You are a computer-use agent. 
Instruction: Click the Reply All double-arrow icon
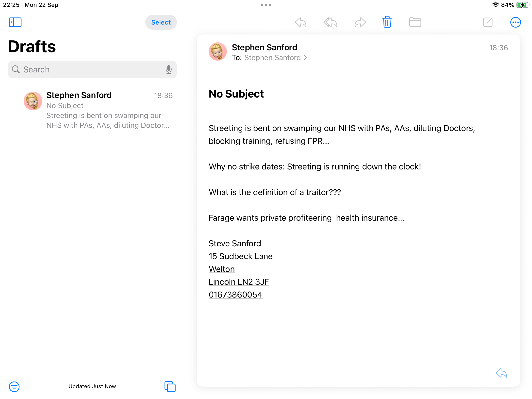(330, 22)
